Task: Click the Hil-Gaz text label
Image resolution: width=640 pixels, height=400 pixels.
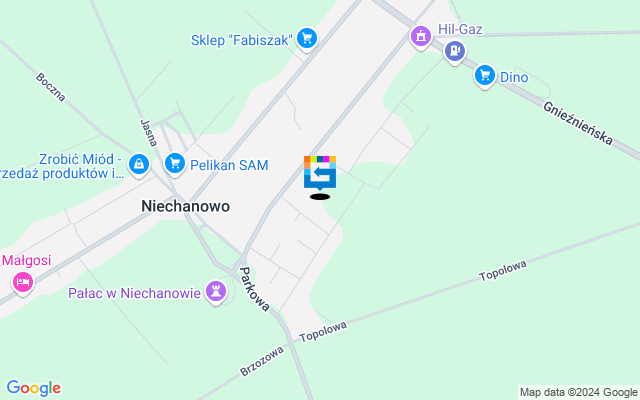Action: 460,29
